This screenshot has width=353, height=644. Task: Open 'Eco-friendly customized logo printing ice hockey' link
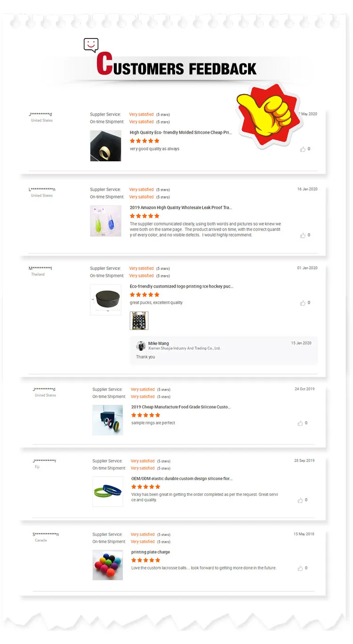click(x=181, y=286)
